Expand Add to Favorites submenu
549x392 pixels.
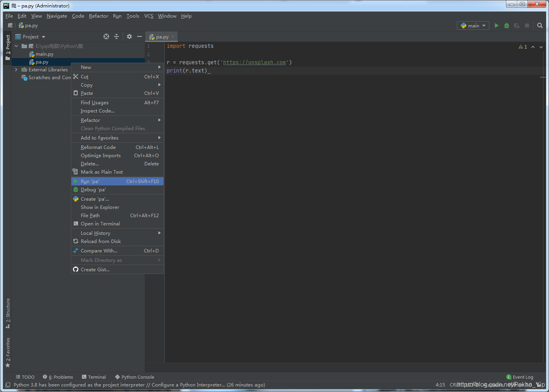point(117,138)
